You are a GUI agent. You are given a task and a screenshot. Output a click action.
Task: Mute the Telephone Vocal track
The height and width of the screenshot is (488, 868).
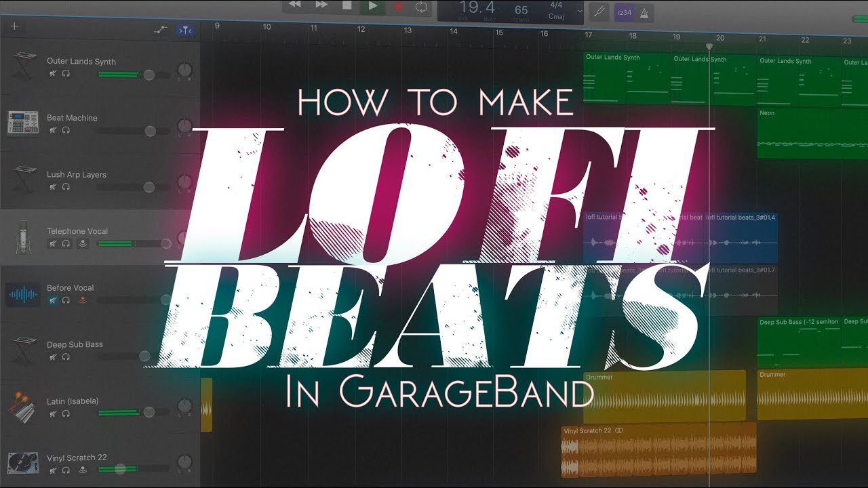tap(53, 243)
